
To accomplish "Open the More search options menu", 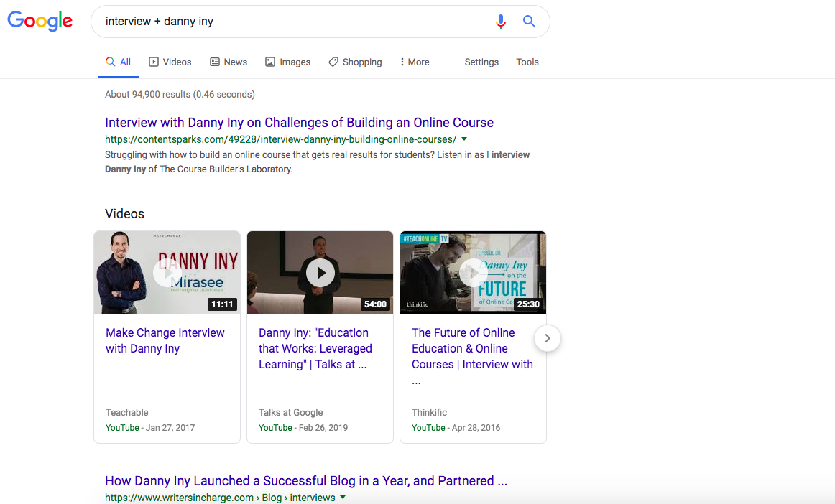I will click(x=415, y=62).
